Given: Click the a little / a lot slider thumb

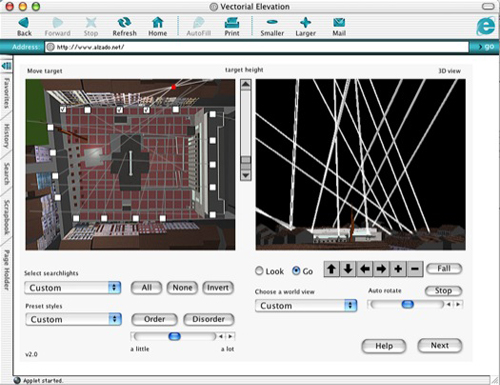Looking at the screenshot, I should click(174, 336).
